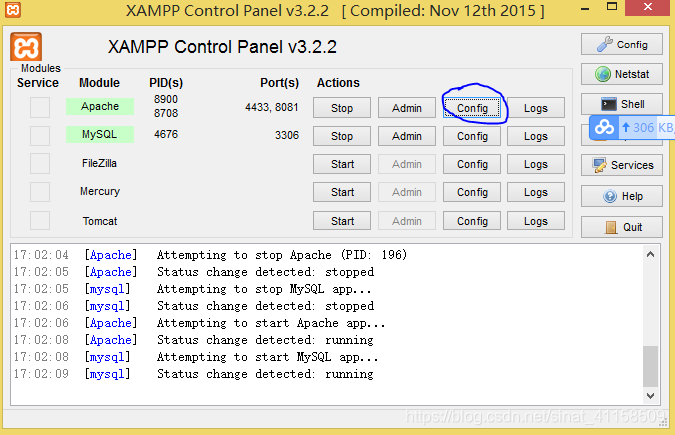Click log line 'Attempting to start Apache app...'

271,323
